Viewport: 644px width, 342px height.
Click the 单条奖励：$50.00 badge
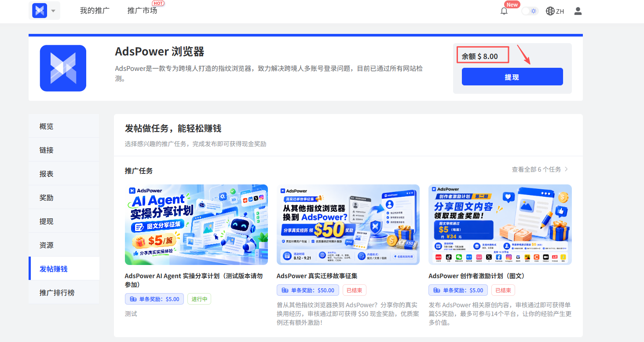(308, 290)
